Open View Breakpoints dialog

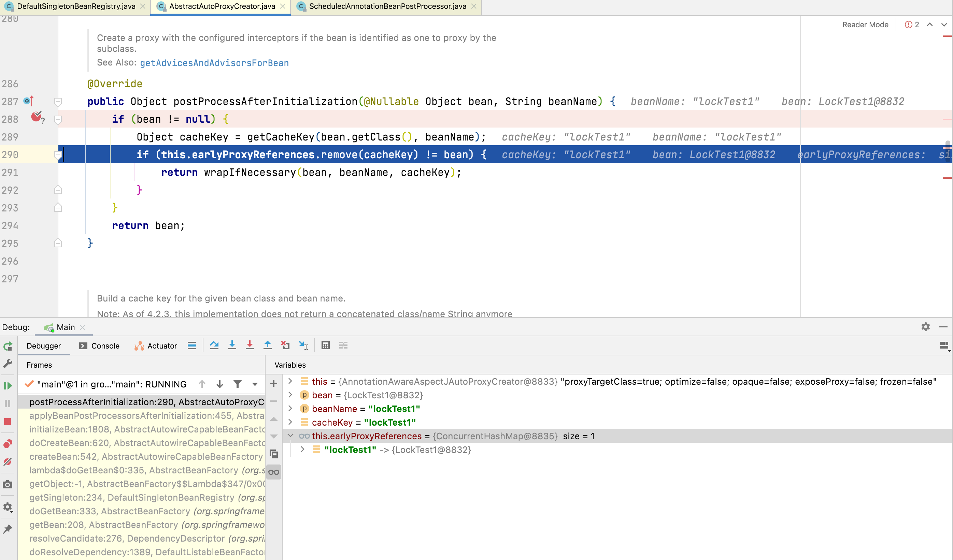(7, 444)
